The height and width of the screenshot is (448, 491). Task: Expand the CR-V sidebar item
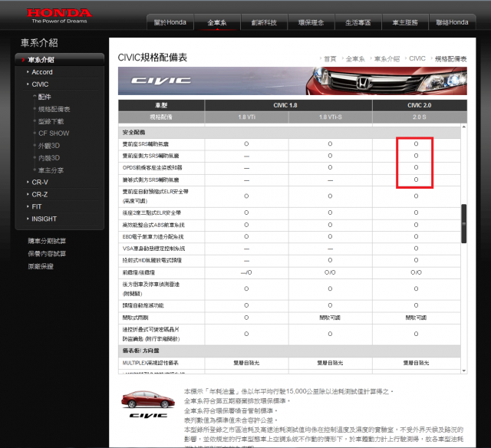point(40,183)
